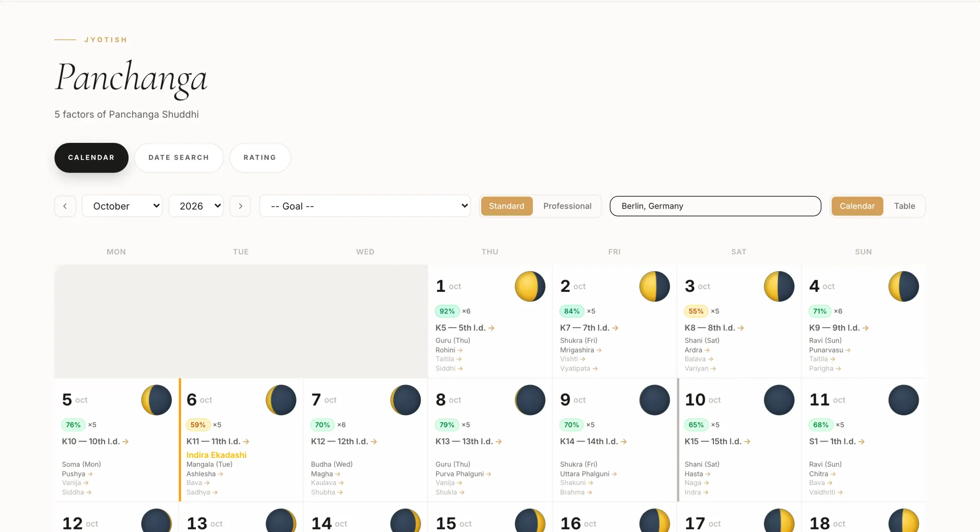Open the CALENDAR tab

pos(91,158)
